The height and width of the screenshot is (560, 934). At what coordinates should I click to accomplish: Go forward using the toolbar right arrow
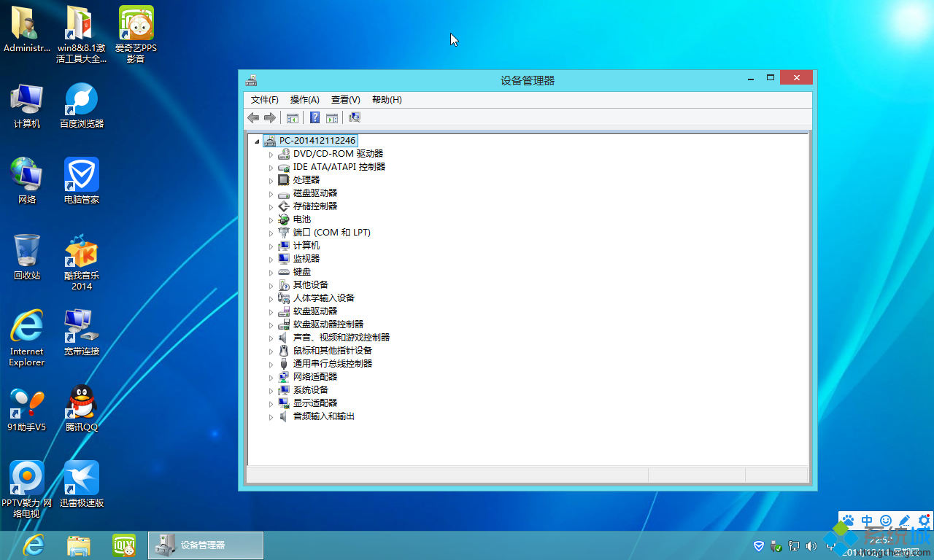point(269,118)
